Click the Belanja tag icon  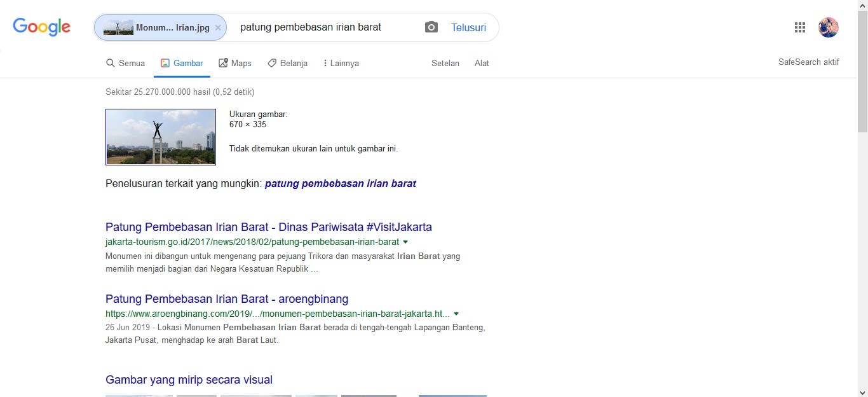[273, 62]
